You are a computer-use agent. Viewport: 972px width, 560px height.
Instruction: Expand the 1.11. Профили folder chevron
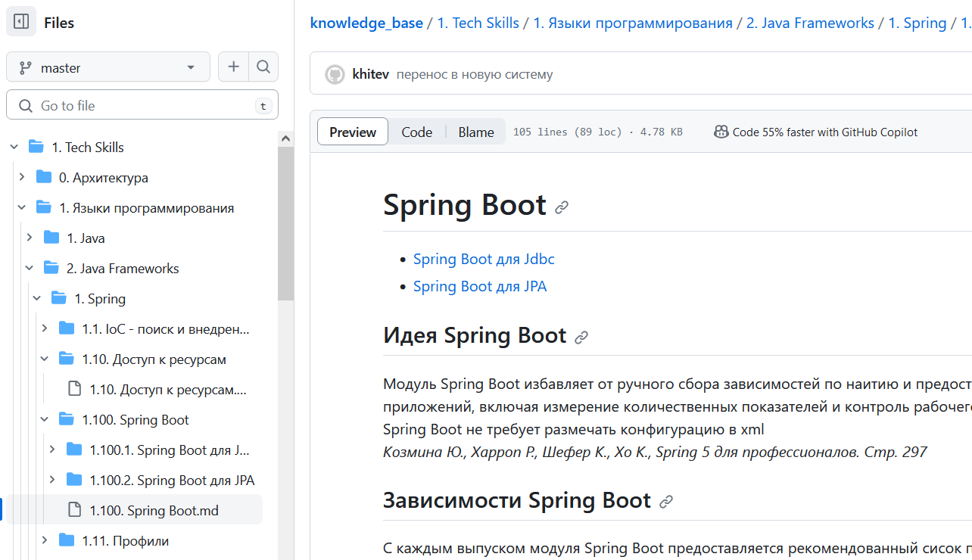44,540
